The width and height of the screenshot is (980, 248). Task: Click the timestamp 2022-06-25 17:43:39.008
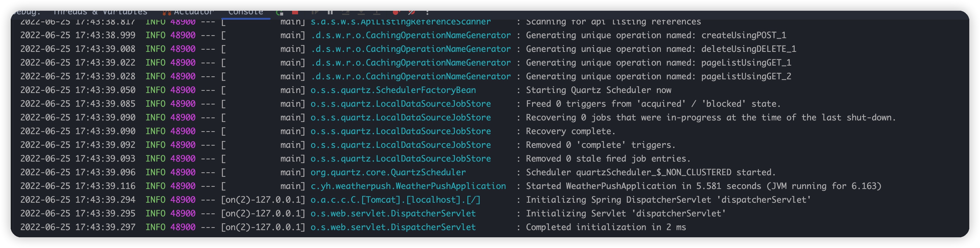pyautogui.click(x=77, y=49)
